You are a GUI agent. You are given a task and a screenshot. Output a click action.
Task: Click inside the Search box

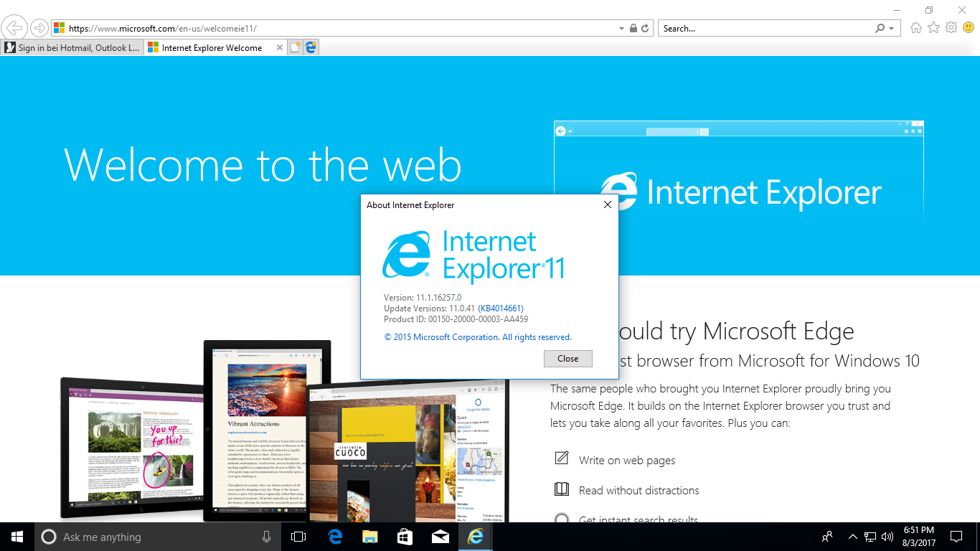[x=765, y=29]
